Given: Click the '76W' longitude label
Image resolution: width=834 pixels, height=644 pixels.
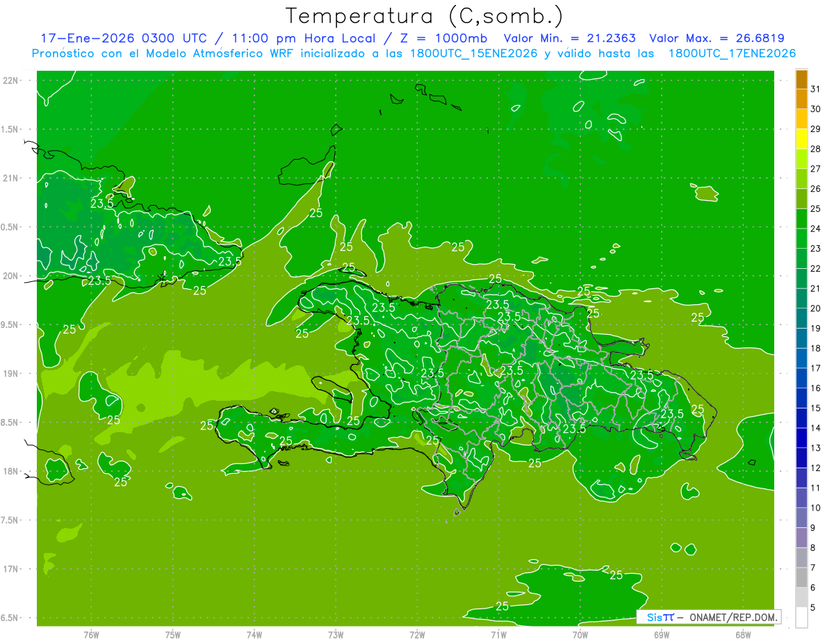Looking at the screenshot, I should pos(91,634).
